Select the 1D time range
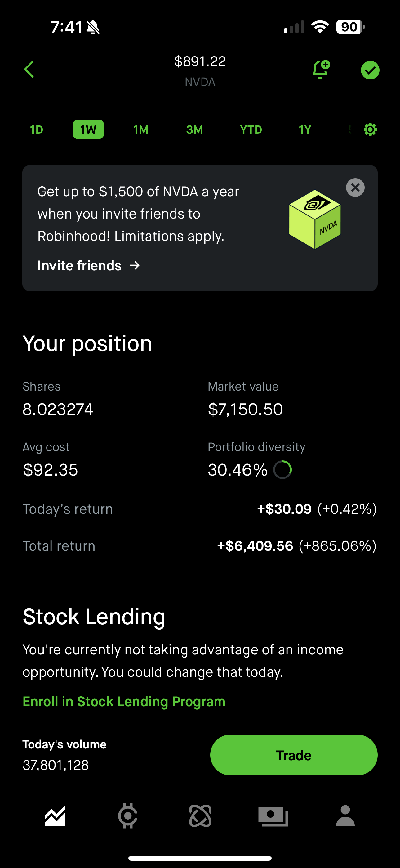The height and width of the screenshot is (868, 400). [36, 130]
